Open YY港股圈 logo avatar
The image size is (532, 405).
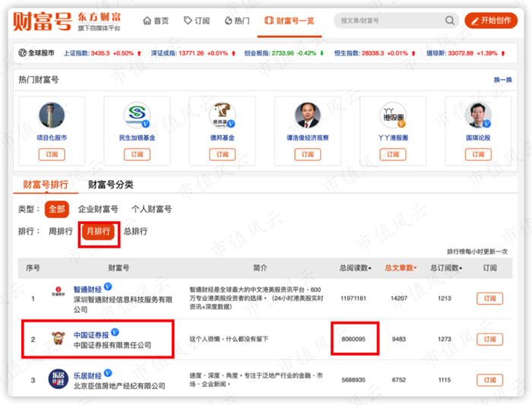393,115
